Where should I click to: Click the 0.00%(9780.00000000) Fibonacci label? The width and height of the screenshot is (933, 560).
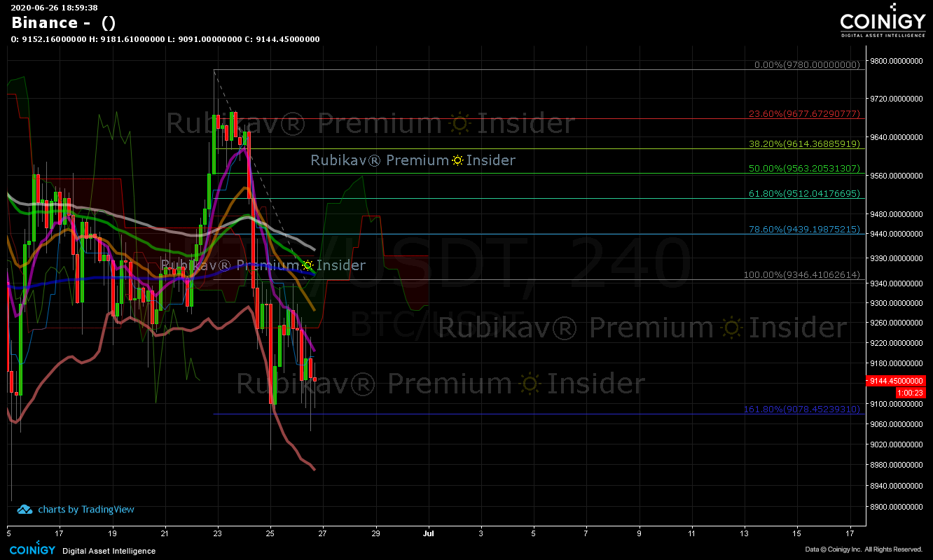pos(807,64)
